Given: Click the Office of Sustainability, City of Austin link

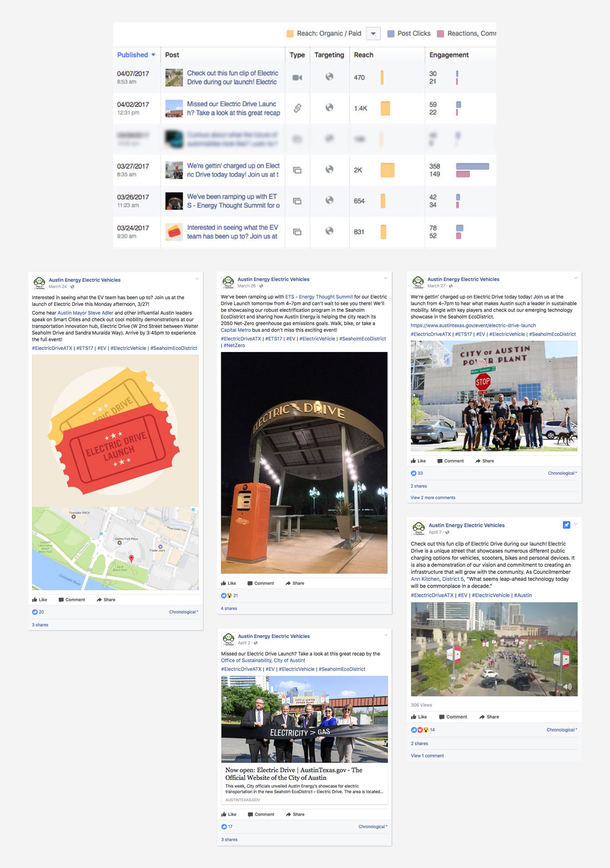Looking at the screenshot, I should (263, 661).
